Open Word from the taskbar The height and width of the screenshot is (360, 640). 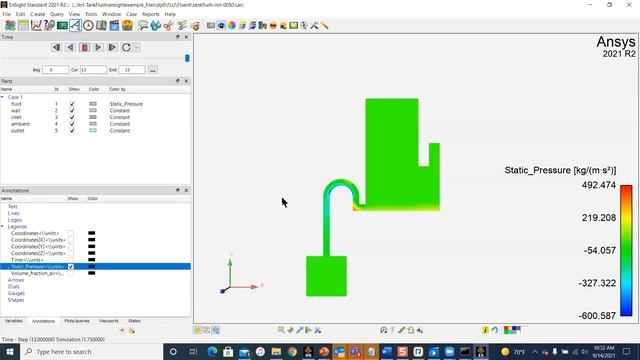point(387,351)
